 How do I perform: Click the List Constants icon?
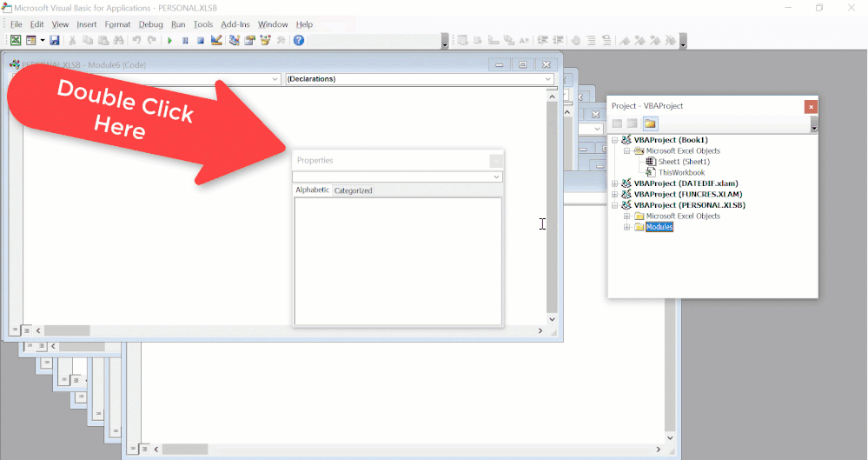pos(478,41)
